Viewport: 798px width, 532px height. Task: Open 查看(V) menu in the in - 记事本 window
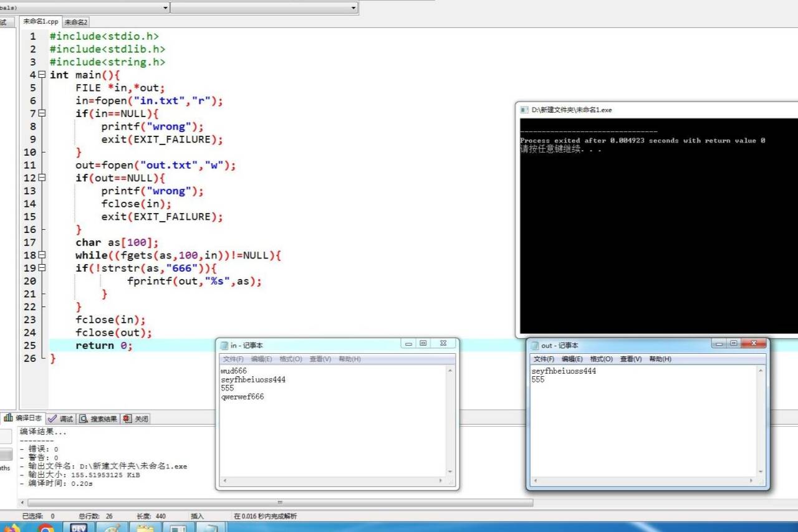[x=320, y=359]
